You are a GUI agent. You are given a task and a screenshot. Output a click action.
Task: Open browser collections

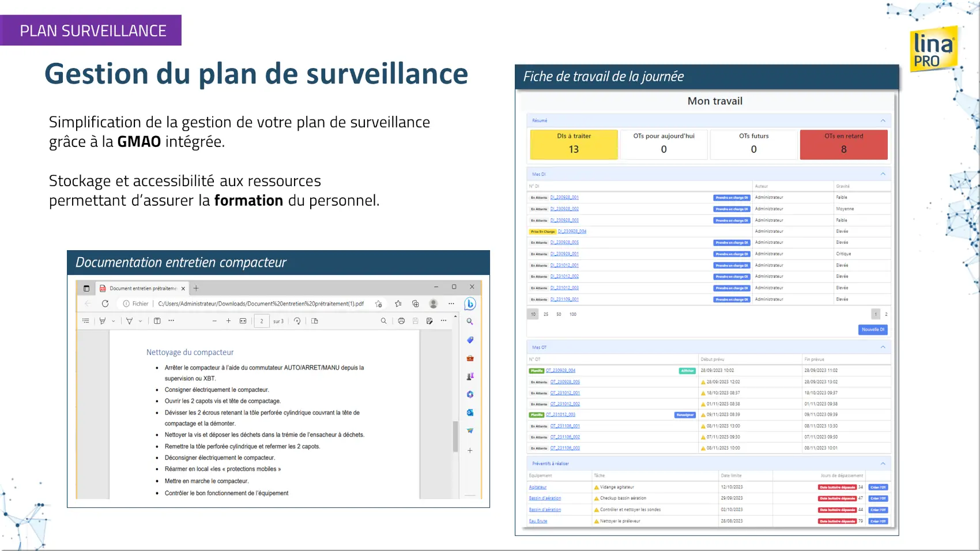point(416,304)
